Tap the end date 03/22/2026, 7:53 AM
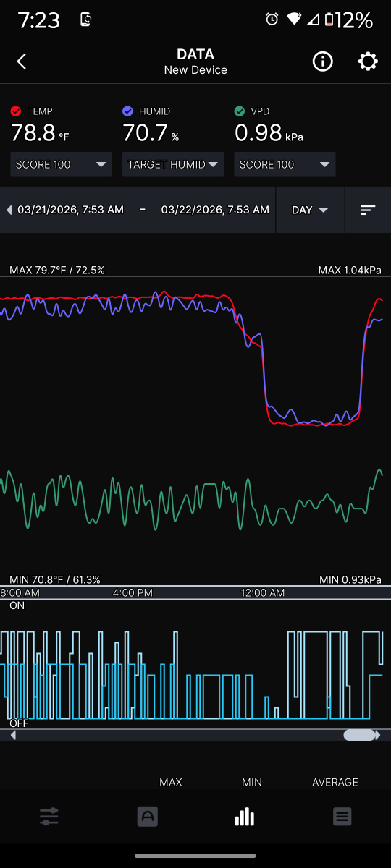Screen dimensions: 391x868 215,210
